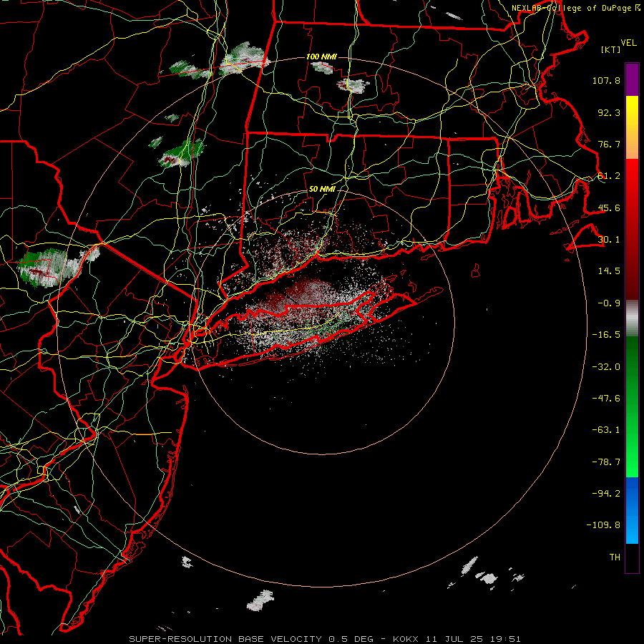
Task: Click the -16.5 legend value
Action: pyautogui.click(x=606, y=335)
